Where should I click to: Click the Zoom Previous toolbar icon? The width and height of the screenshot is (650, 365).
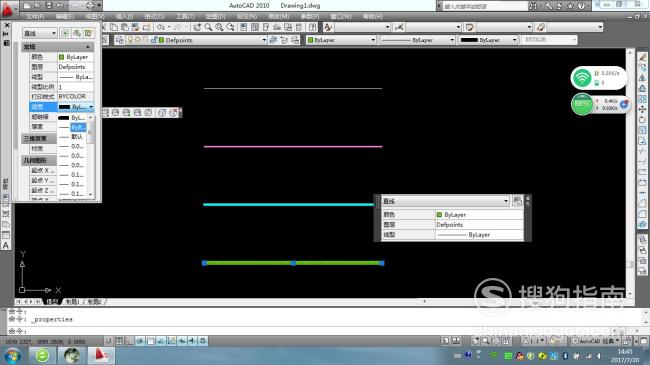tap(230, 27)
